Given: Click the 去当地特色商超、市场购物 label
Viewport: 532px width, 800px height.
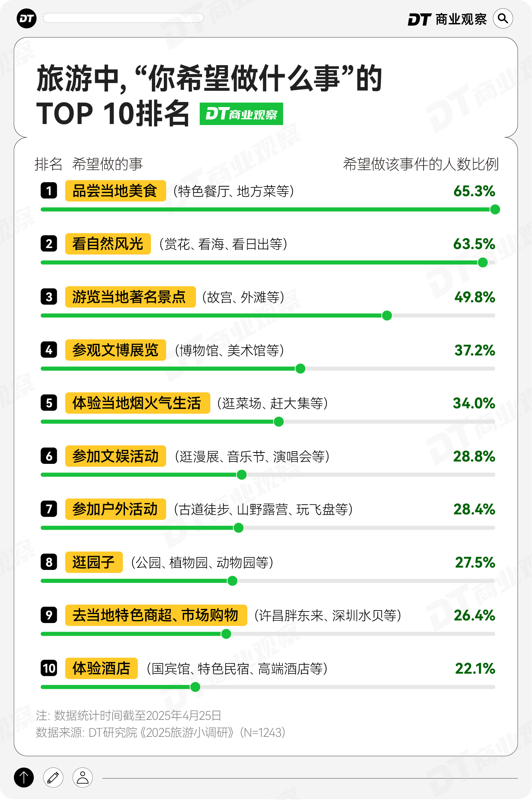Looking at the screenshot, I should (156, 615).
